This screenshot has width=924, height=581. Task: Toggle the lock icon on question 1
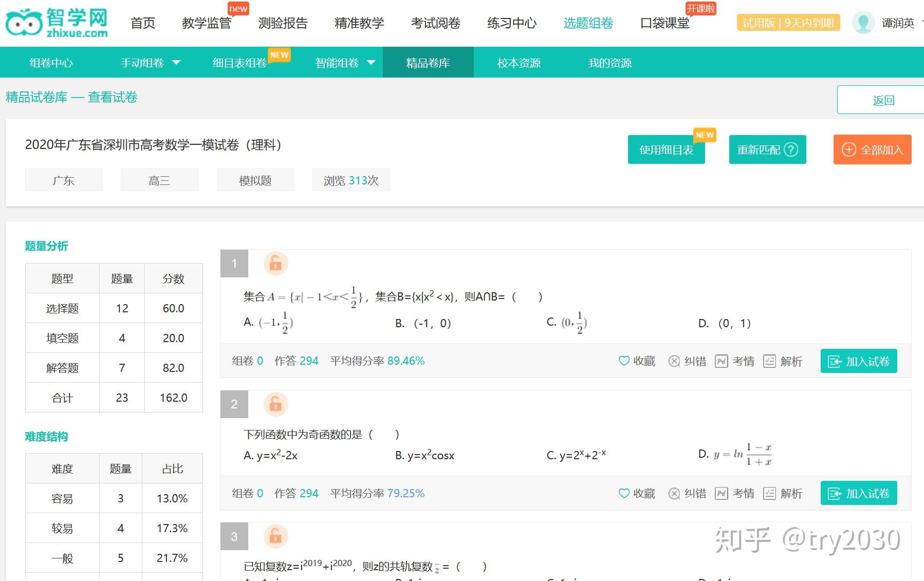tap(275, 264)
